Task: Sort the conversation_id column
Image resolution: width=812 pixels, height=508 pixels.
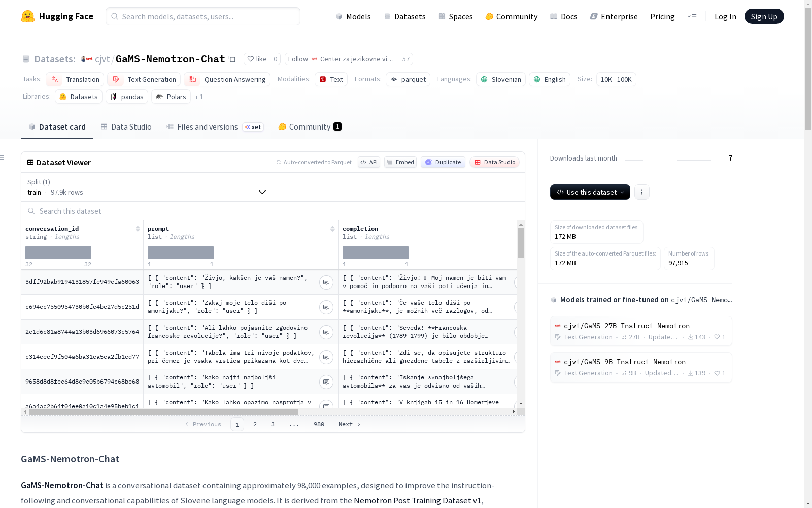Action: coord(138,229)
